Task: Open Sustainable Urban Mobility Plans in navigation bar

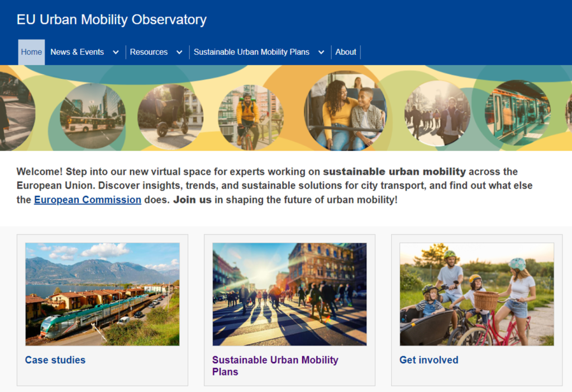Action: (x=251, y=52)
